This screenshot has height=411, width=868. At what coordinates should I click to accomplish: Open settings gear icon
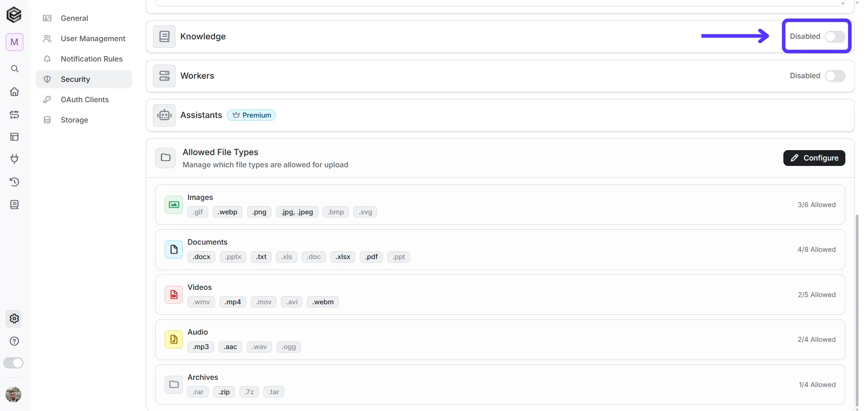[x=14, y=319]
